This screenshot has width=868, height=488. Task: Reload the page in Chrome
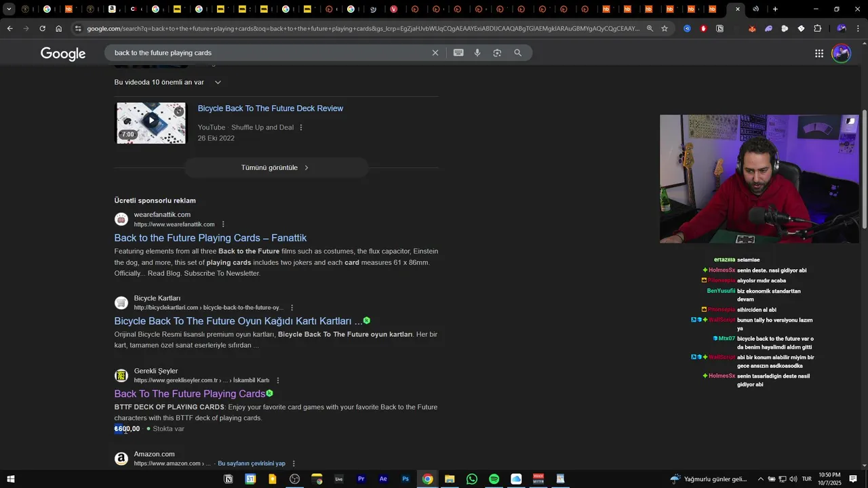(x=42, y=28)
